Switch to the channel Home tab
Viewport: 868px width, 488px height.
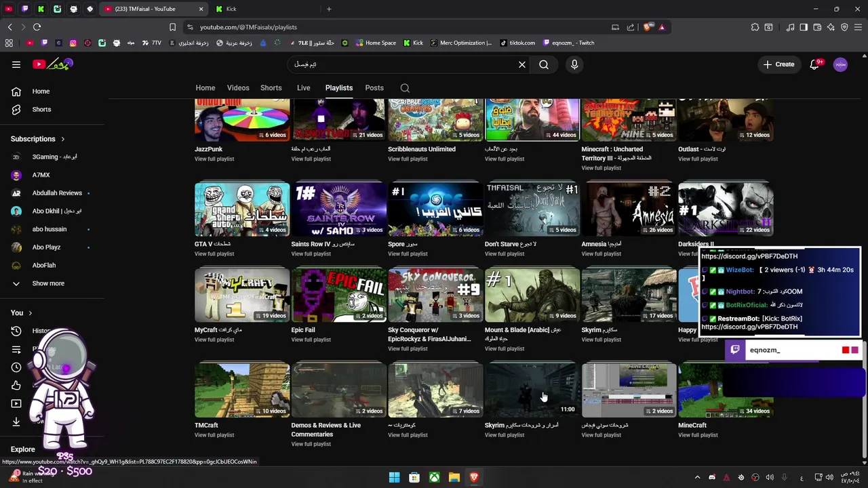(x=205, y=88)
